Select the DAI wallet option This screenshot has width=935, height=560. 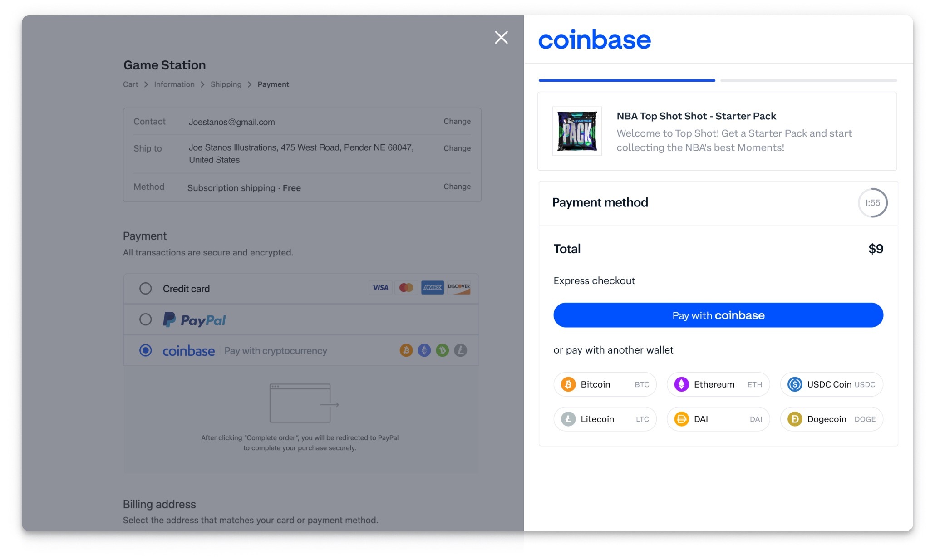click(718, 419)
